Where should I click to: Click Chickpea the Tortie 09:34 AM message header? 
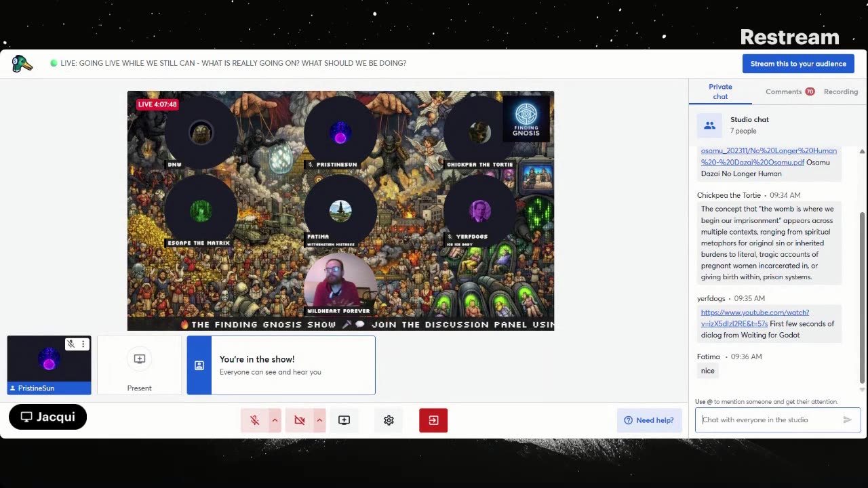[x=749, y=195]
